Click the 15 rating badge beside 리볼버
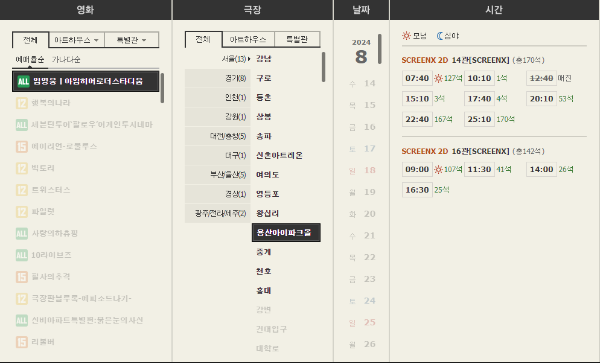 click(x=22, y=342)
